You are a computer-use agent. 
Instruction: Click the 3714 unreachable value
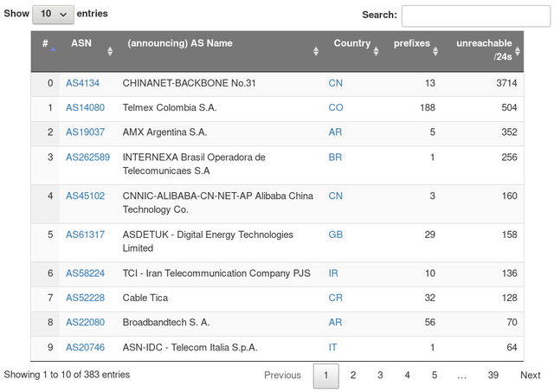coord(506,83)
